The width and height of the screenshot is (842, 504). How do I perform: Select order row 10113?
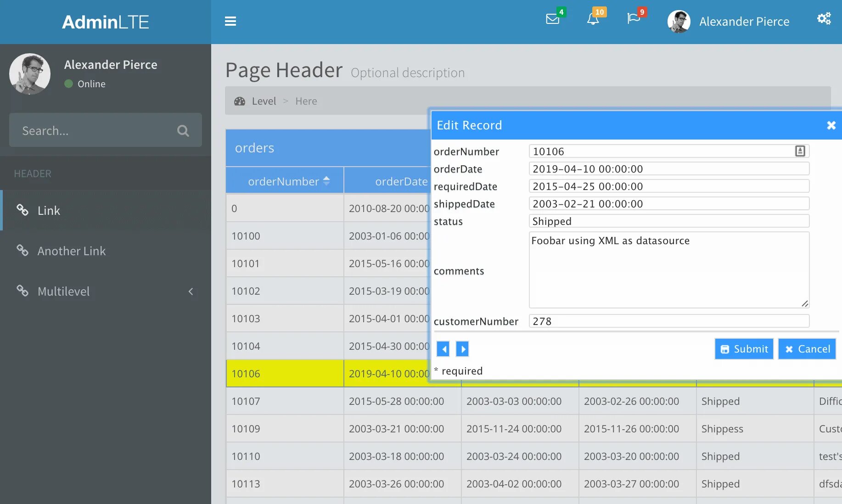click(x=534, y=484)
